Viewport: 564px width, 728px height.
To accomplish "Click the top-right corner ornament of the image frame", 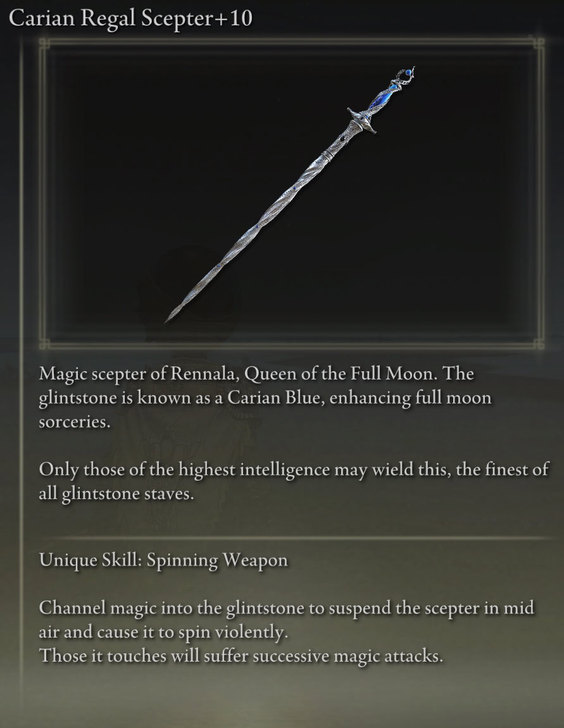I will 539,44.
